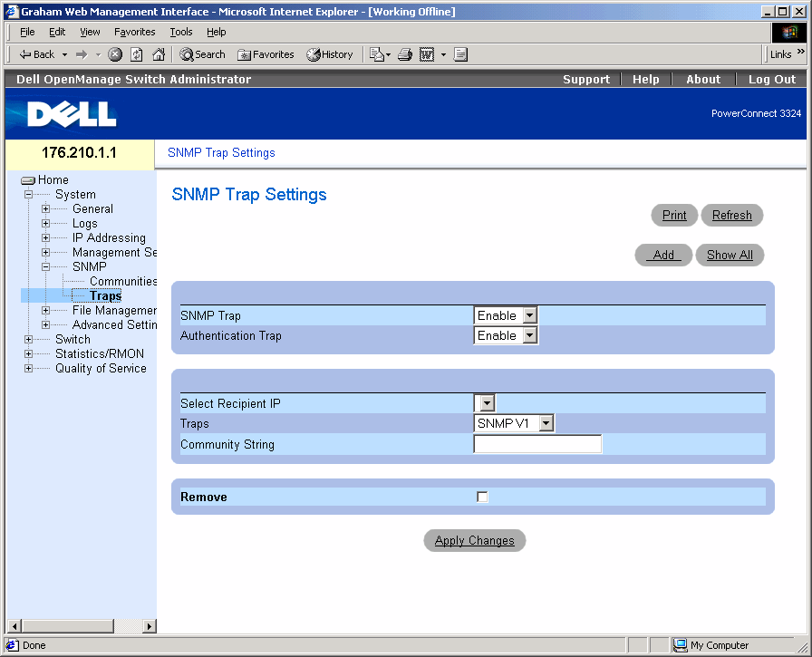Open the File menu
Viewport: 812px width, 657px height.
click(27, 32)
